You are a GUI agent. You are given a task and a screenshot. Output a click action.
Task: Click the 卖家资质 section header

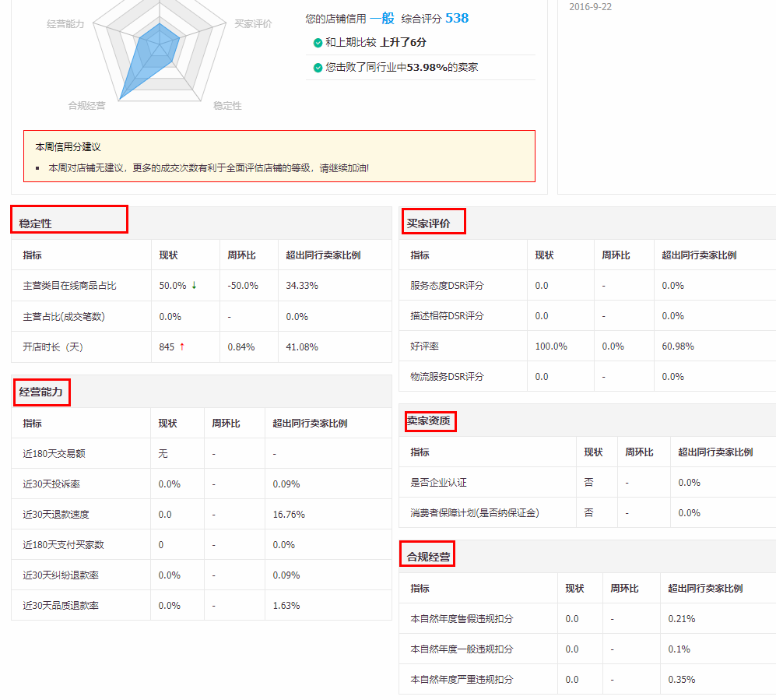pos(430,420)
